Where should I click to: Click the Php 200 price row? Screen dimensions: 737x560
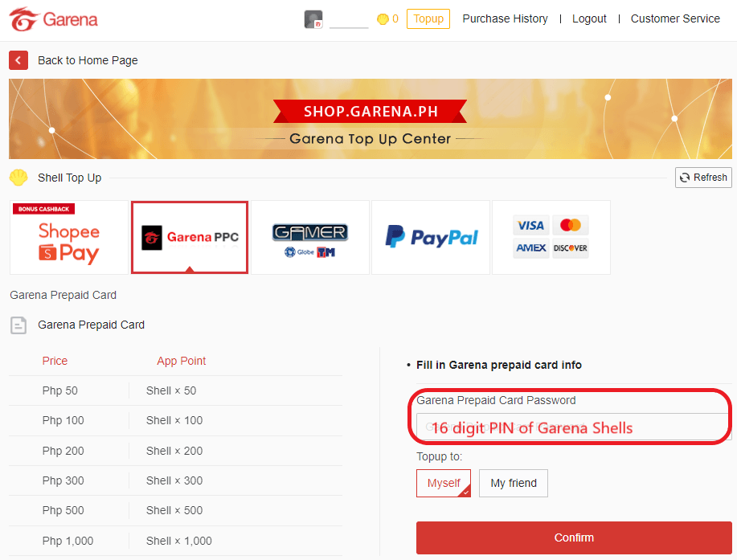[175, 451]
